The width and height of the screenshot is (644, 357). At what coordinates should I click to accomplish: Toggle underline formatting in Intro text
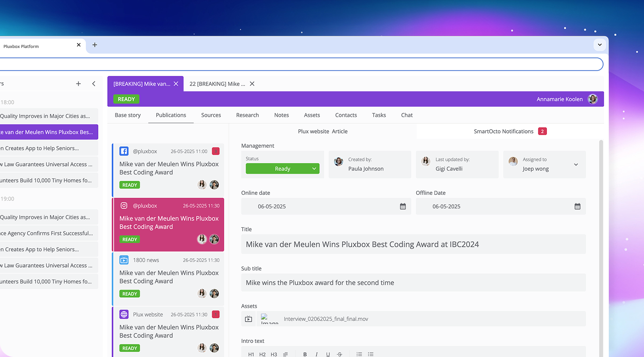coord(328,354)
